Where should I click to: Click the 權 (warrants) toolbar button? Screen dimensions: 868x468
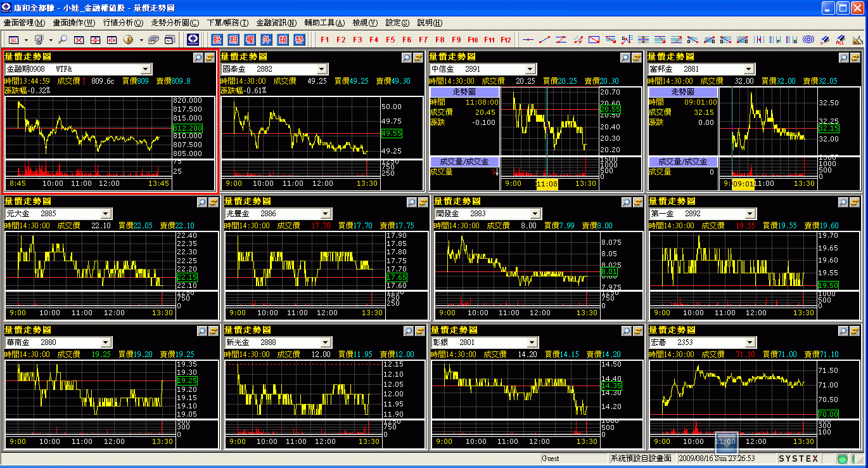[x=250, y=39]
